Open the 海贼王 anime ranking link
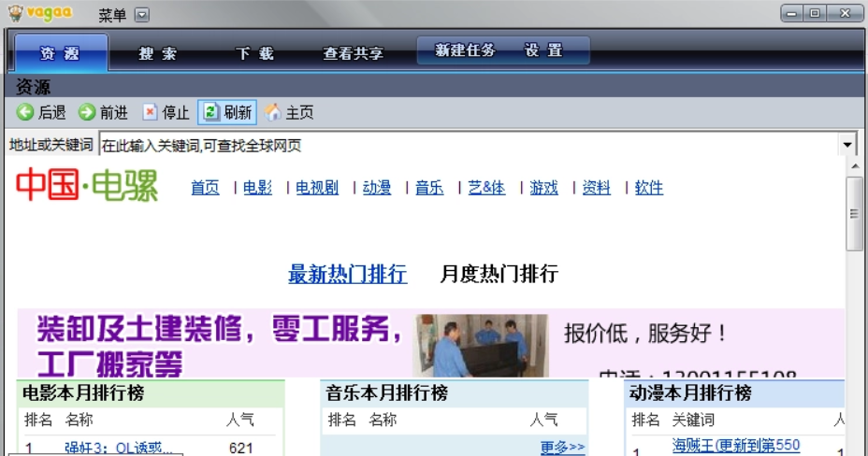 point(736,445)
